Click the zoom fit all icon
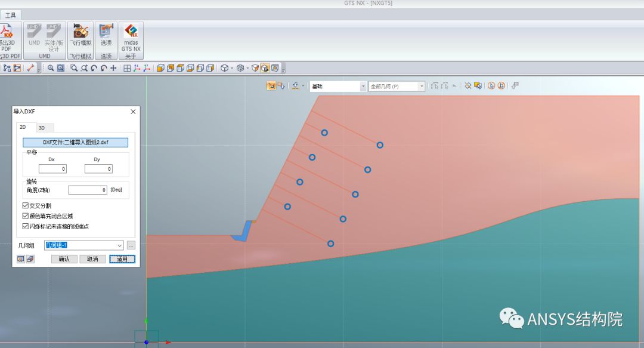This screenshot has width=644, height=348. click(x=60, y=68)
